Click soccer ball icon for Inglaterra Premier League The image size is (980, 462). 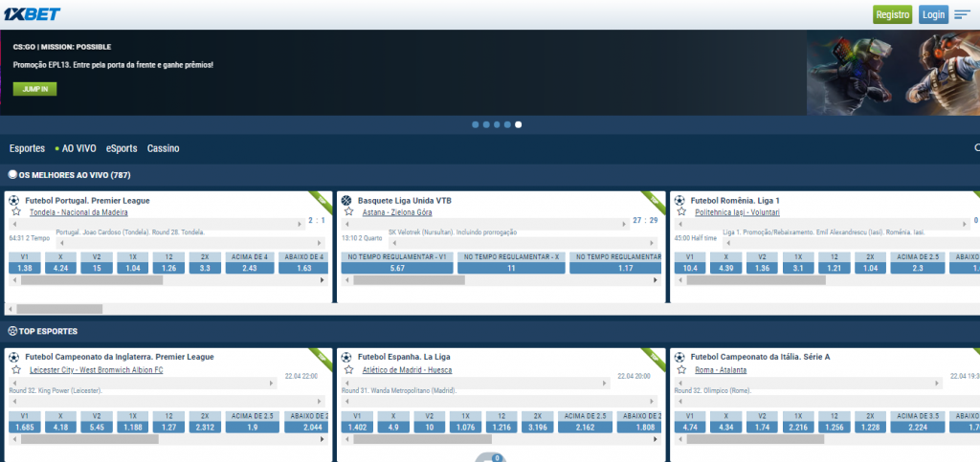(14, 357)
